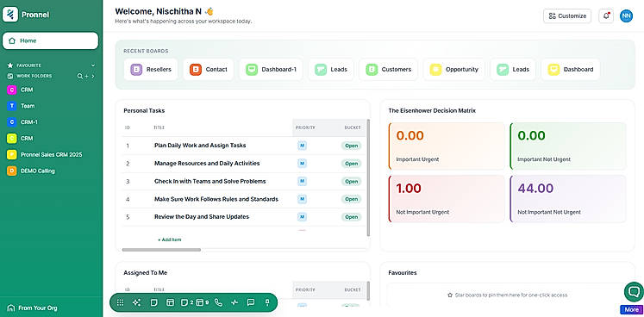Click the pin icon in bottom toolbar
644x317 pixels.
267,302
